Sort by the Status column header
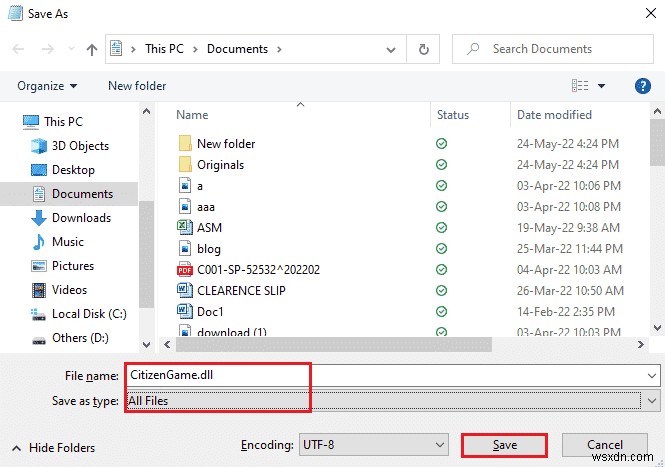Image resolution: width=665 pixels, height=467 pixels. pyautogui.click(x=453, y=115)
